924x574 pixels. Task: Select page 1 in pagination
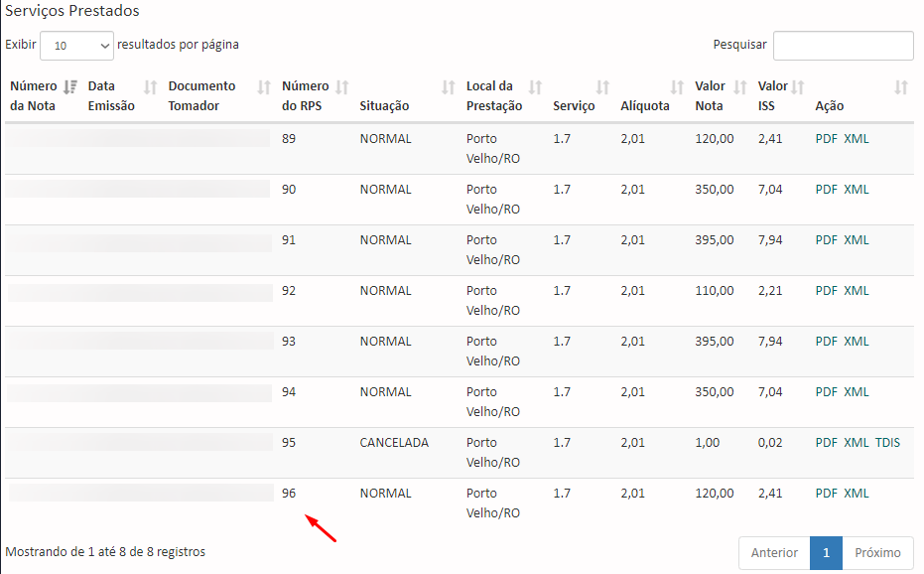(x=826, y=553)
